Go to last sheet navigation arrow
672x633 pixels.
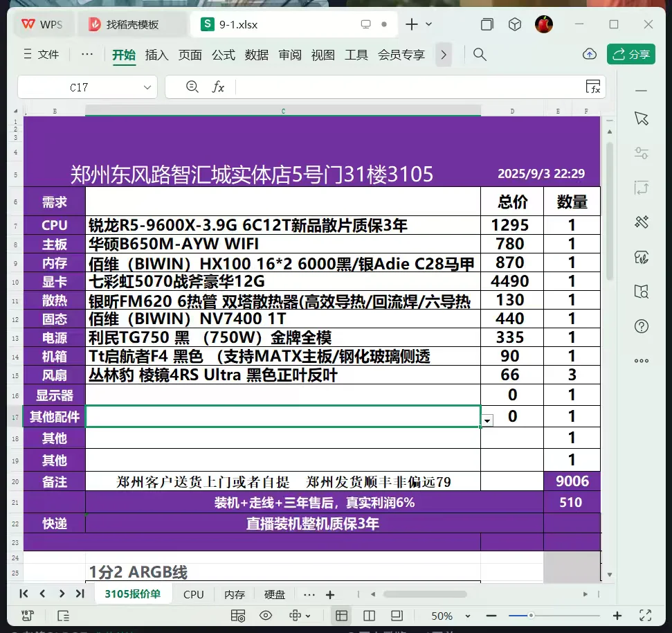click(x=80, y=594)
